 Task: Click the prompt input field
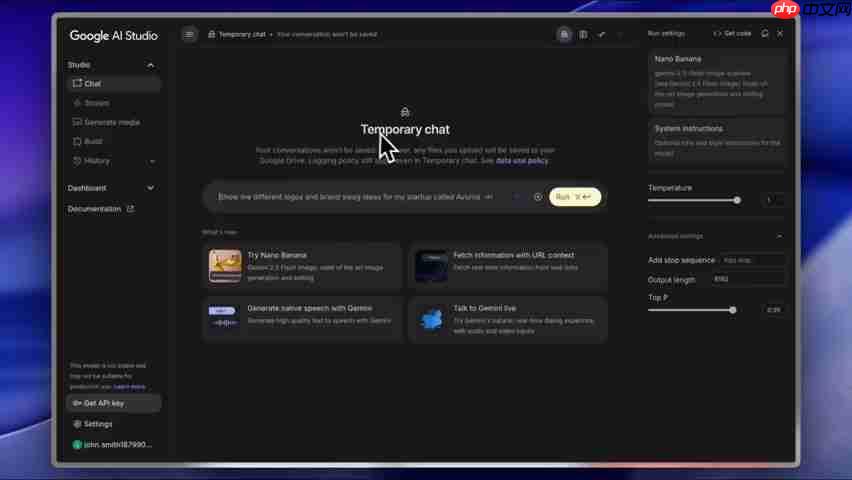coord(356,197)
